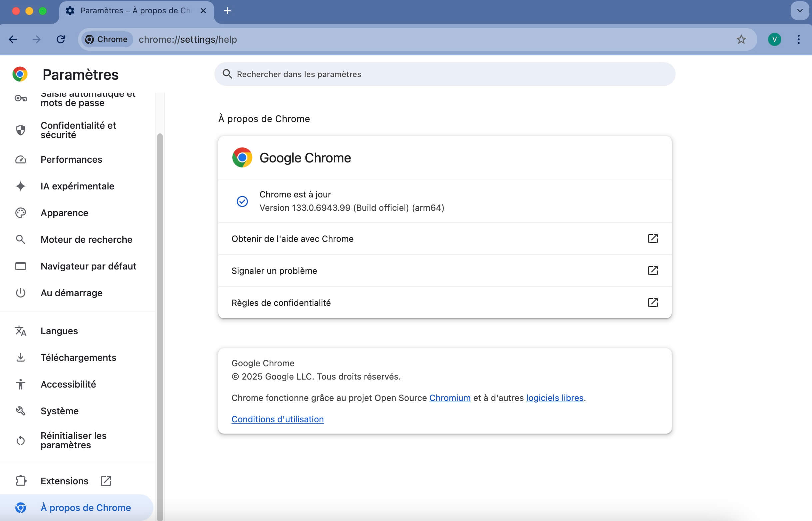Click the power icon for Au démarrage

click(21, 293)
